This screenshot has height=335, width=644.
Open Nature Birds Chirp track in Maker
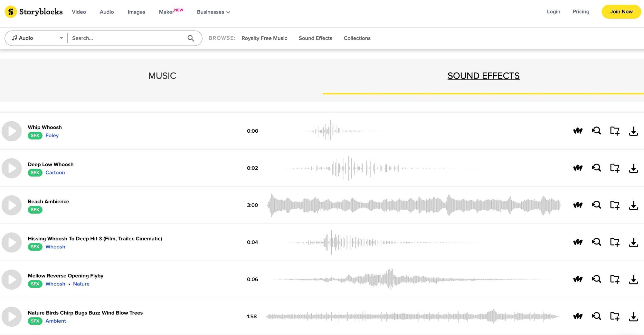(x=578, y=316)
